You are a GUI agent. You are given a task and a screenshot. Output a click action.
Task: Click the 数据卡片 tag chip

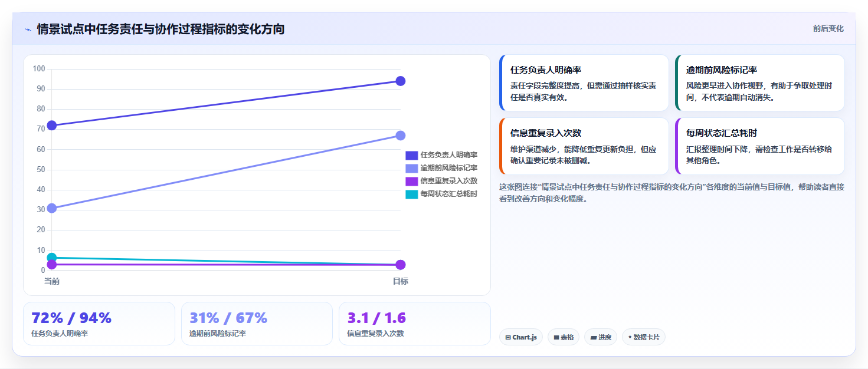coord(644,337)
